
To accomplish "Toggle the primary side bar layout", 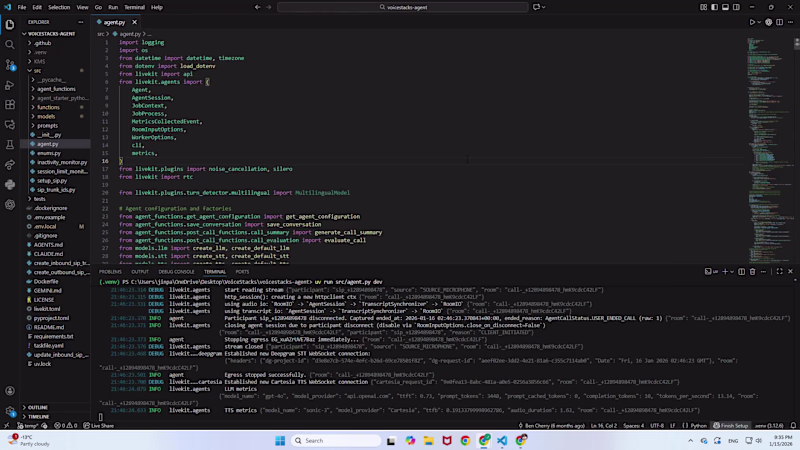I will (714, 7).
